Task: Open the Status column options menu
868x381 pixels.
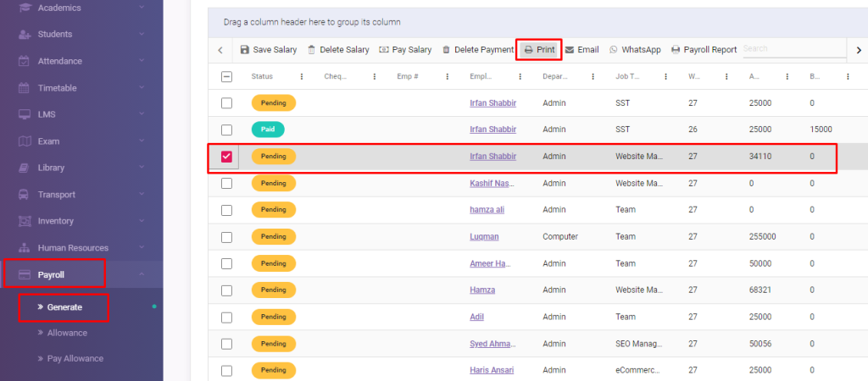Action: click(x=302, y=77)
